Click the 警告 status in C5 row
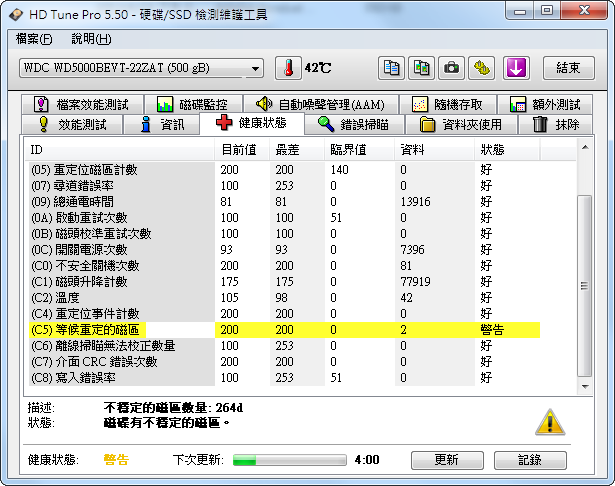This screenshot has height=486, width=615. (x=492, y=330)
